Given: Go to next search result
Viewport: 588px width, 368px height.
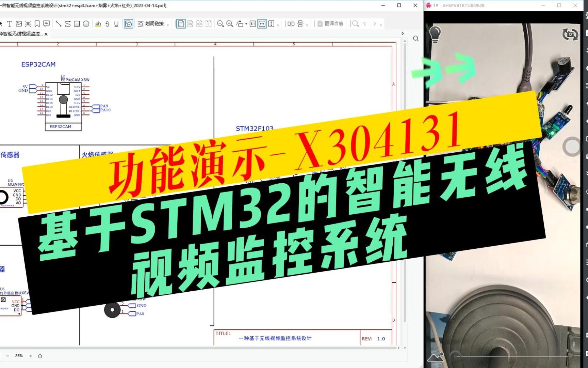Looking at the screenshot, I should (374, 24).
